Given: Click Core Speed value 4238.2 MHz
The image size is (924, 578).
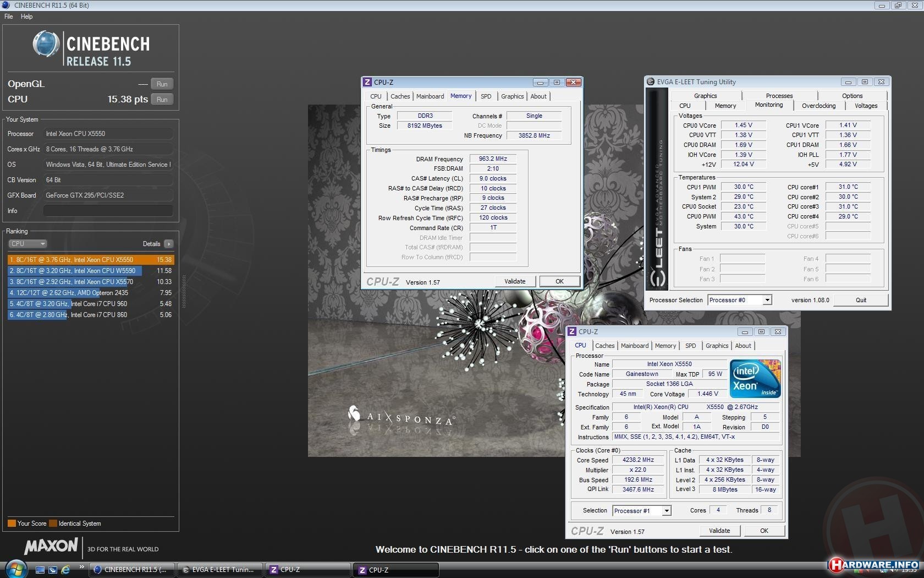Looking at the screenshot, I should (638, 460).
